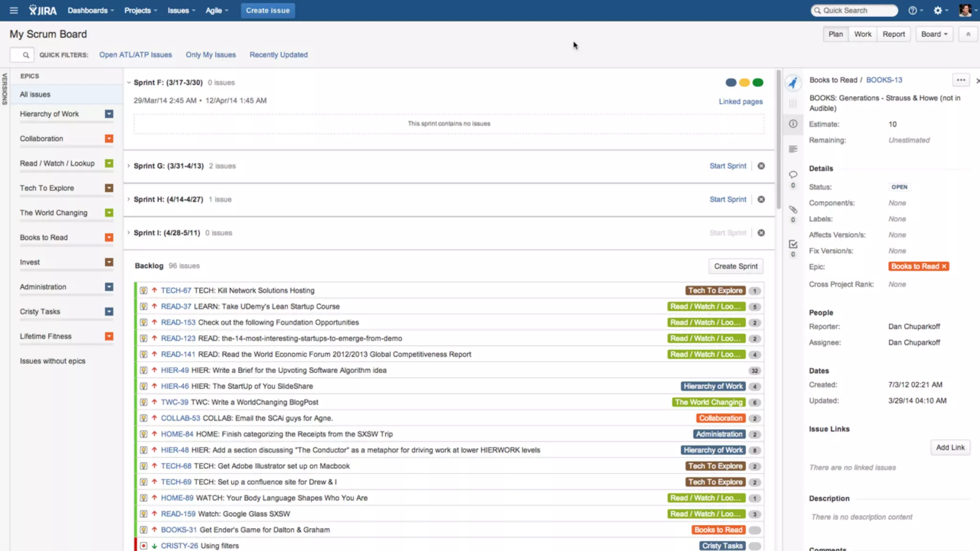Open the administration gear menu
The image size is (980, 551).
(x=938, y=10)
